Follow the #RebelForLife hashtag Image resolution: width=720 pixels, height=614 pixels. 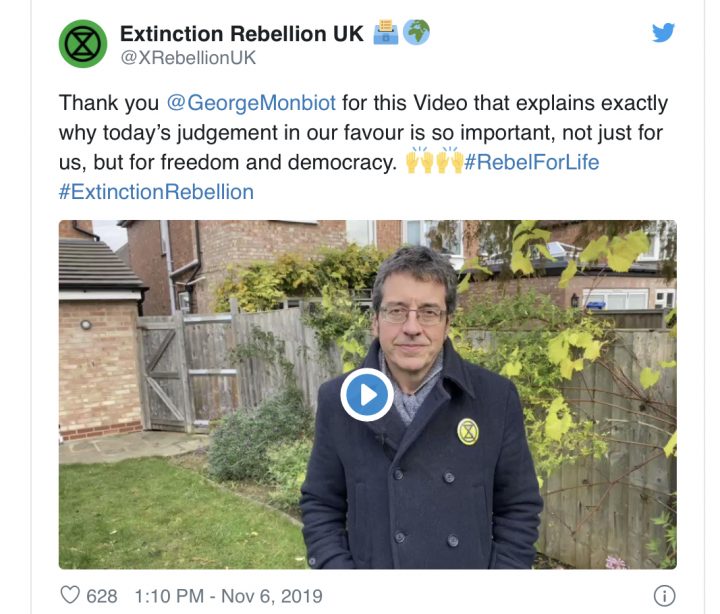(532, 162)
